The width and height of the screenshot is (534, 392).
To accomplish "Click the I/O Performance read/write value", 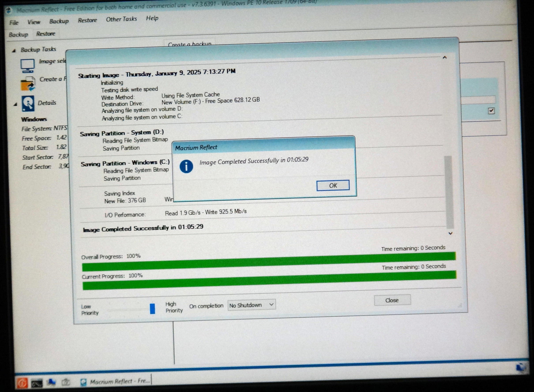I will coord(206,212).
